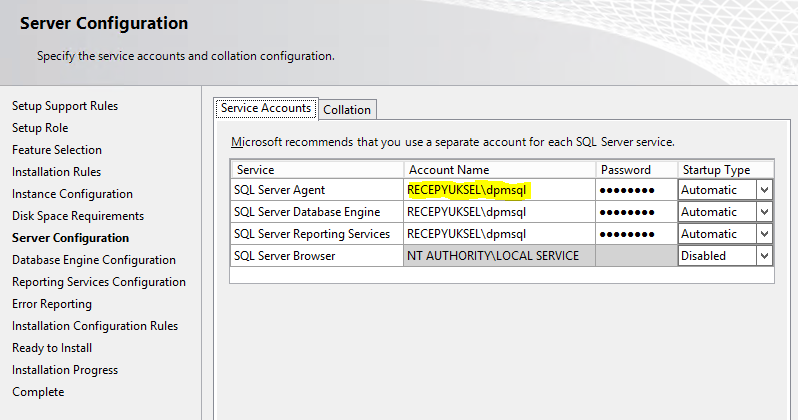
Task: Click Feature Selection step
Action: coord(57,150)
